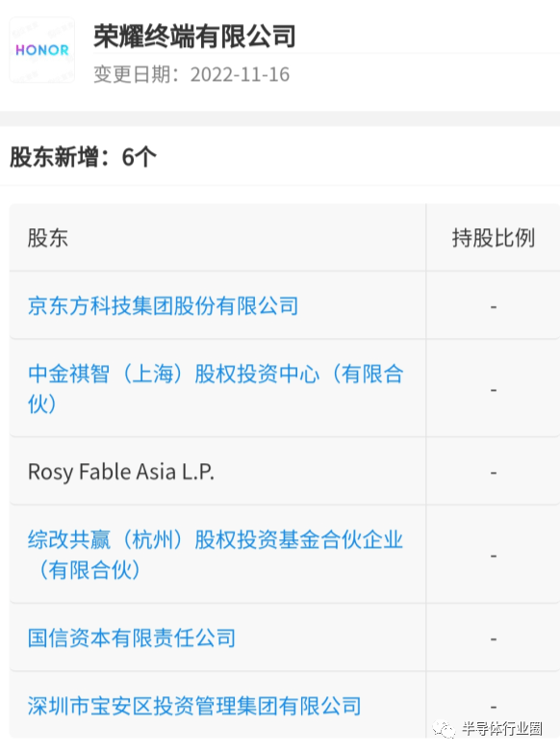
Task: Click the 荣耀终端有限公司 company title
Action: (194, 36)
